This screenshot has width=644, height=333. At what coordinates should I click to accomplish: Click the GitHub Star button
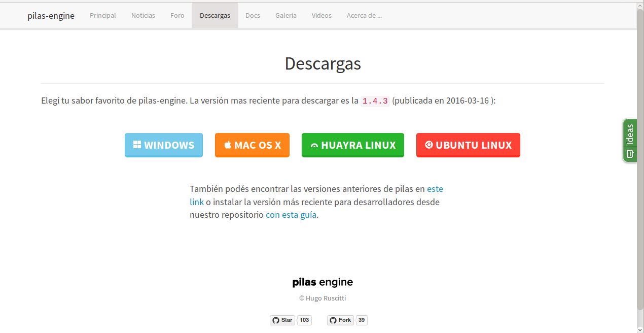tap(282, 320)
